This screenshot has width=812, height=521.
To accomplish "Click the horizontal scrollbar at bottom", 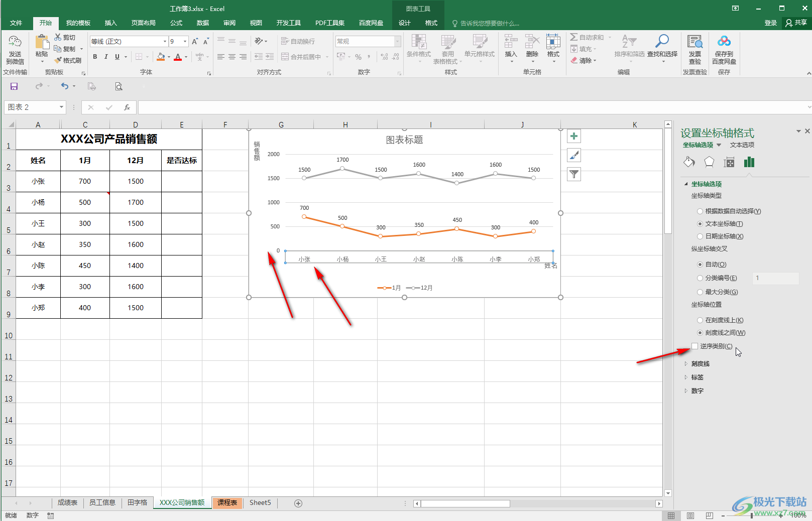I will pos(538,503).
